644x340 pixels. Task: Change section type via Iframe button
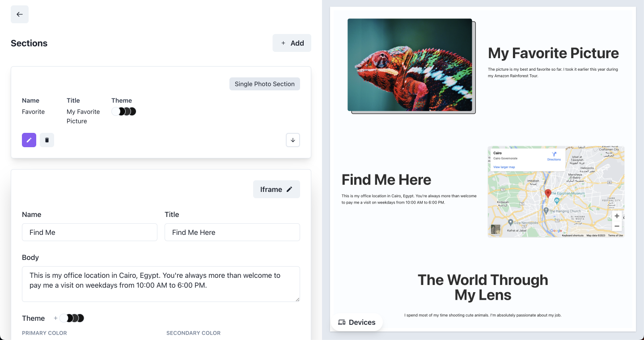pos(276,189)
